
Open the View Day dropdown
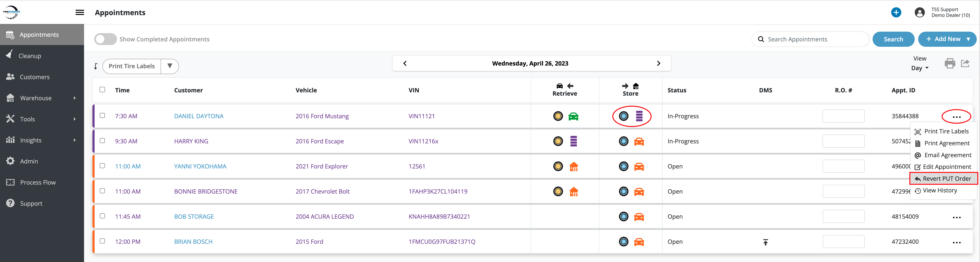pos(920,68)
